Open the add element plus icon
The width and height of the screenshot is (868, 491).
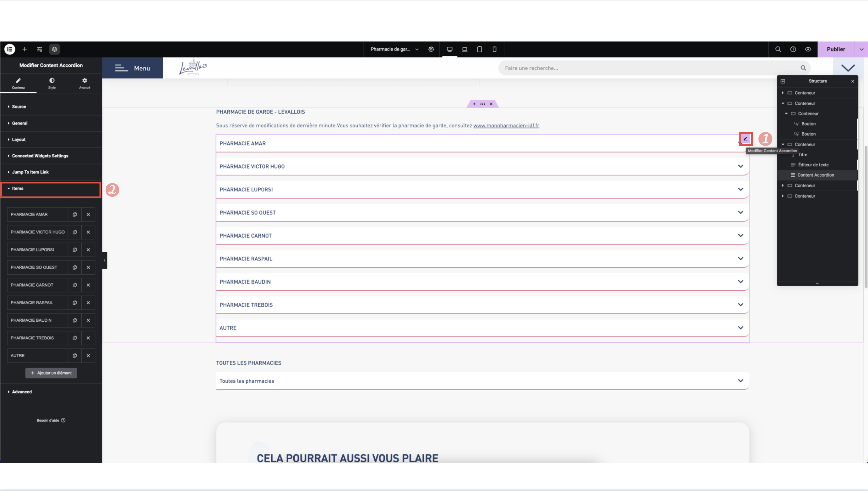pyautogui.click(x=25, y=49)
